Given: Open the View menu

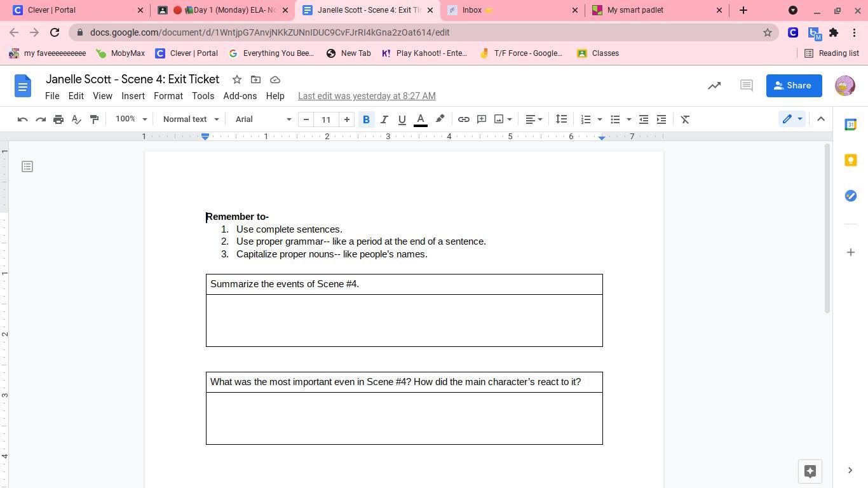Looking at the screenshot, I should 102,96.
